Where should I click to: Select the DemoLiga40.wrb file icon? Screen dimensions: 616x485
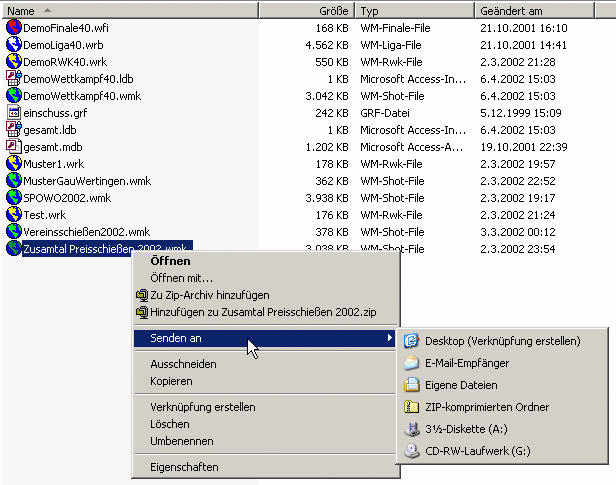click(x=13, y=45)
